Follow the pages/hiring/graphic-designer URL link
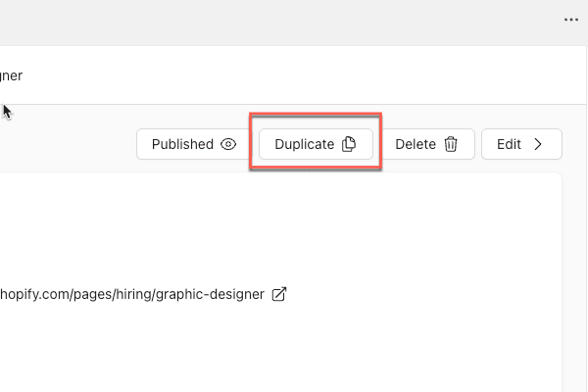Screen dimensions: 588x392 [x=132, y=294]
